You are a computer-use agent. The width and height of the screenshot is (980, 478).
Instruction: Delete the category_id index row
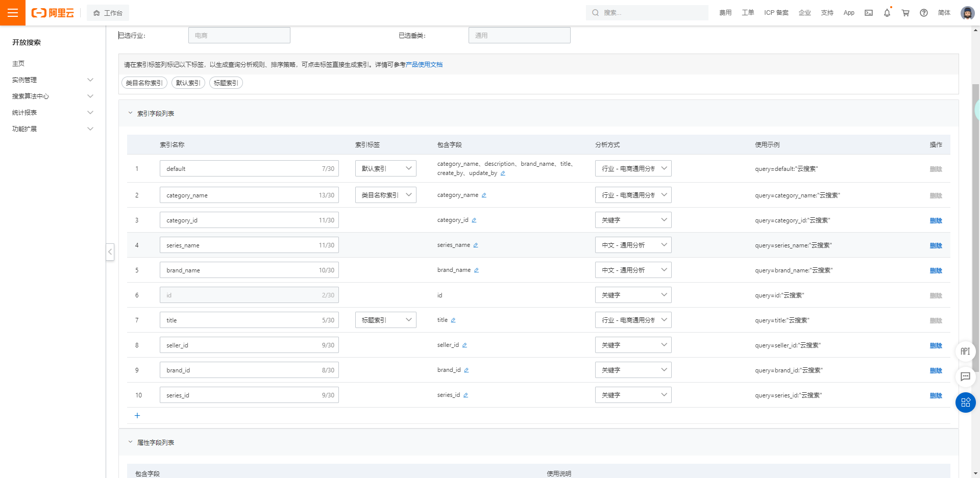tap(936, 220)
